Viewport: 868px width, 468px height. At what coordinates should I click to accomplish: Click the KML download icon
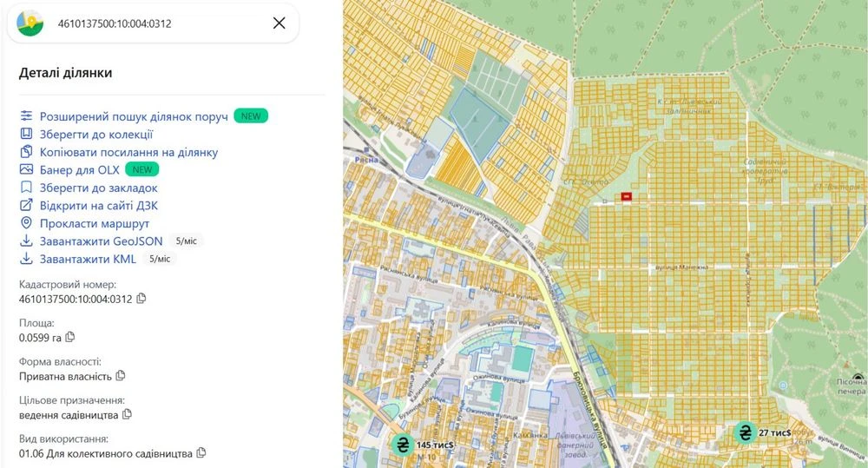(x=26, y=258)
